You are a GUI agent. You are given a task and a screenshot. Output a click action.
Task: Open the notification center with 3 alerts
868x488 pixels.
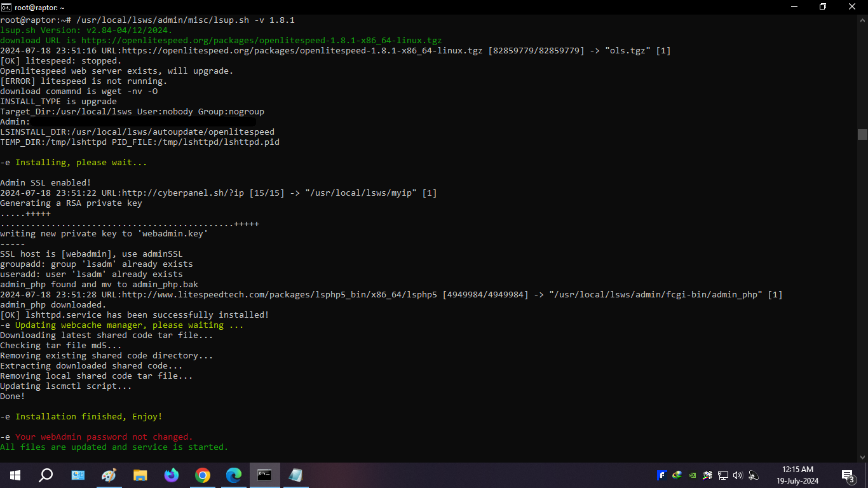tap(848, 475)
